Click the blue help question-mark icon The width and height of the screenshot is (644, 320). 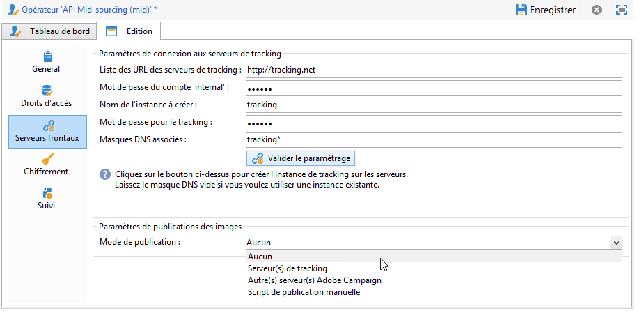point(105,174)
